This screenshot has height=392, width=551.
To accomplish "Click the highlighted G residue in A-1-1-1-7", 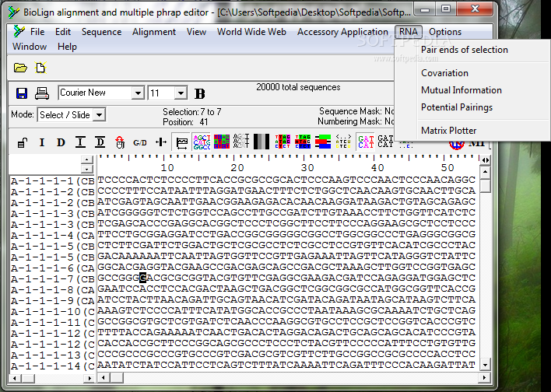I will (142, 278).
